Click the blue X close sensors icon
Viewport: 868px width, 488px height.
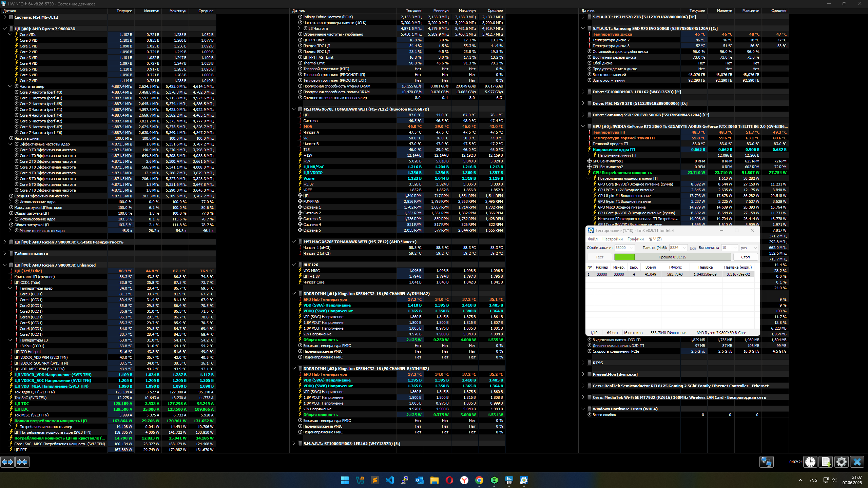pos(857,462)
